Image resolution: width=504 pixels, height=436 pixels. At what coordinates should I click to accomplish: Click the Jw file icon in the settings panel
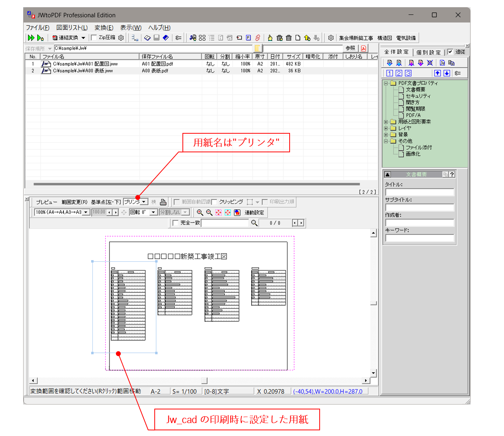pos(442,62)
